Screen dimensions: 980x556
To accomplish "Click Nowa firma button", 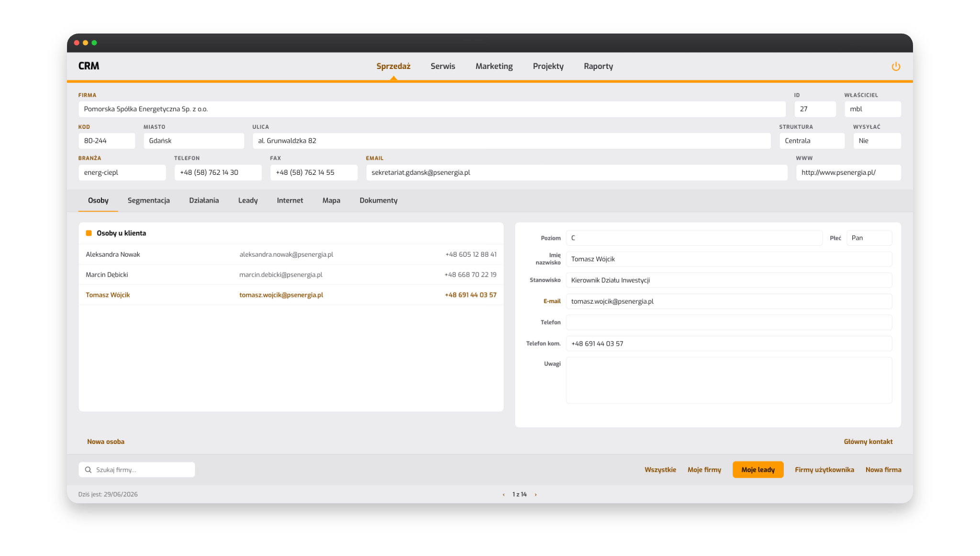I will (x=883, y=470).
